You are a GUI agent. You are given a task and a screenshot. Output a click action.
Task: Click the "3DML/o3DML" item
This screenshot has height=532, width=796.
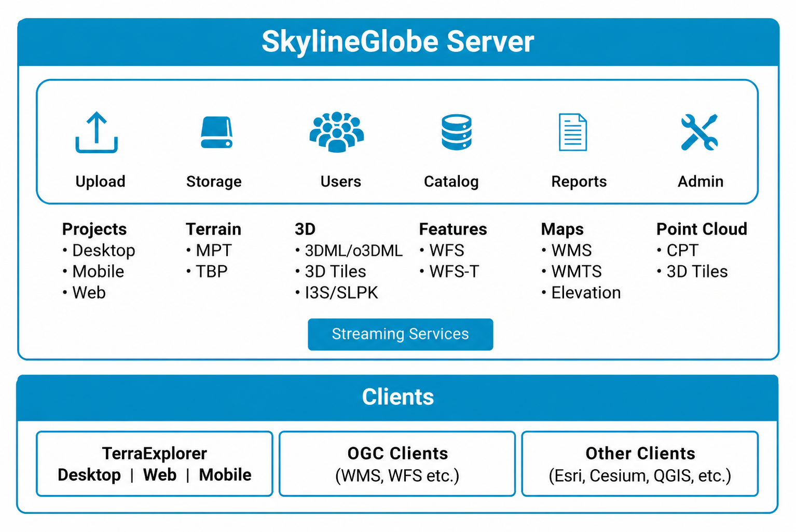tap(354, 251)
